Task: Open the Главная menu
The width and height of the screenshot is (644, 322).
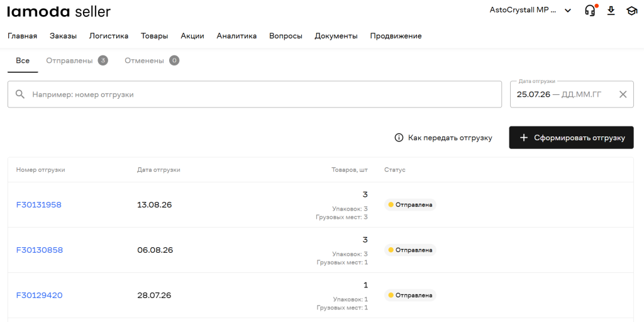Action: (22, 36)
